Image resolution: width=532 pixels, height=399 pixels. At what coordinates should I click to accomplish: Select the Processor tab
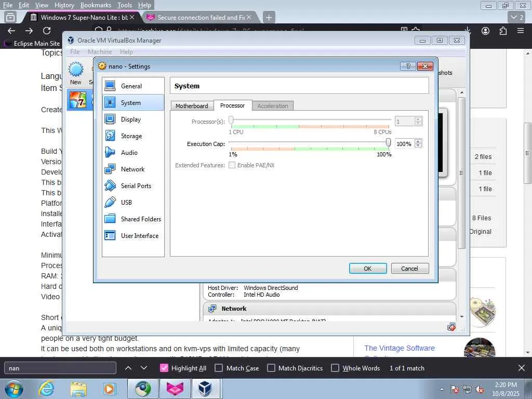click(x=232, y=105)
